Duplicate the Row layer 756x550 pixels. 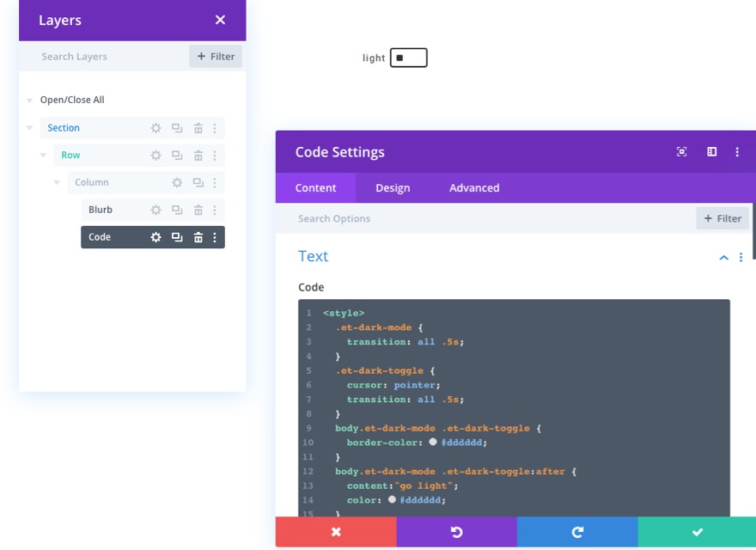(177, 156)
